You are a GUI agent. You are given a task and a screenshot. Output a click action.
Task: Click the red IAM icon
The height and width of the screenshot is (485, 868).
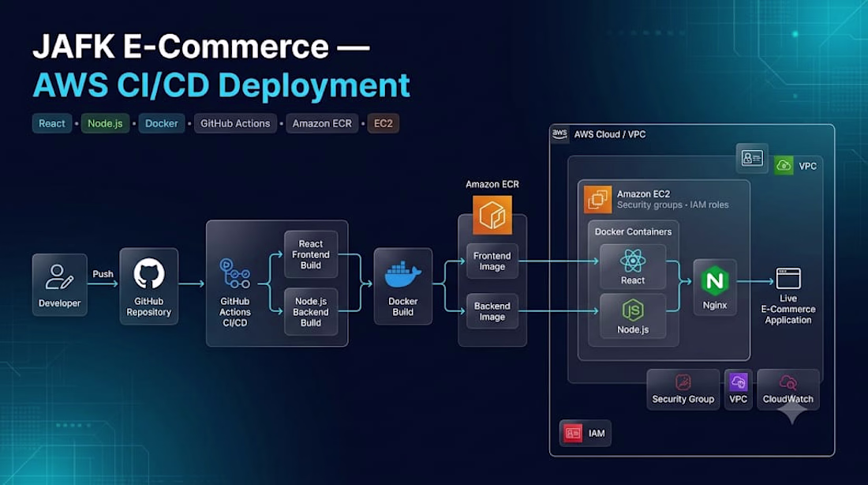pos(573,433)
